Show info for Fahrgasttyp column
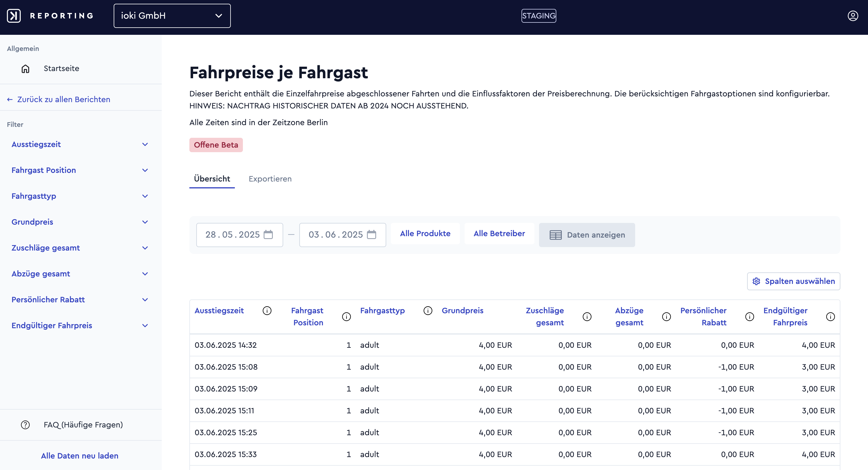The height and width of the screenshot is (470, 868). [x=428, y=311]
